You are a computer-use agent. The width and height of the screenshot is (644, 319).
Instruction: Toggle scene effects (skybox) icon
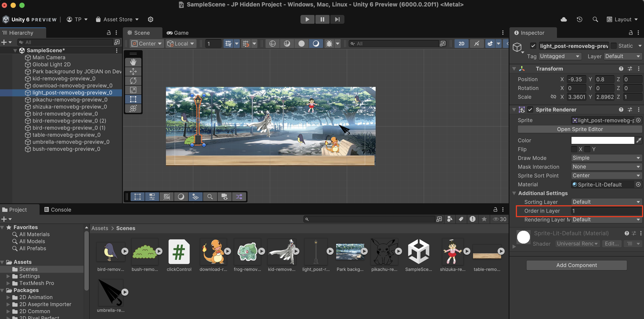[490, 44]
